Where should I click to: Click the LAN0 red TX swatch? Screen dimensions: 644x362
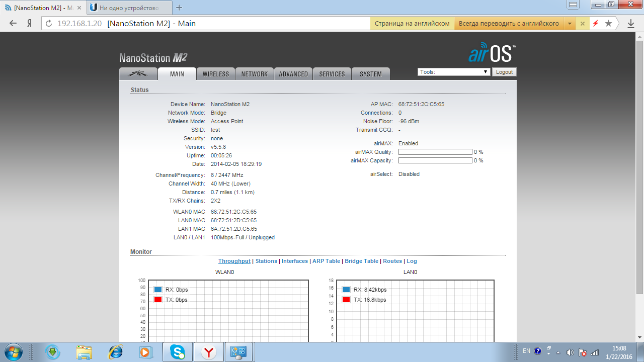pos(346,300)
